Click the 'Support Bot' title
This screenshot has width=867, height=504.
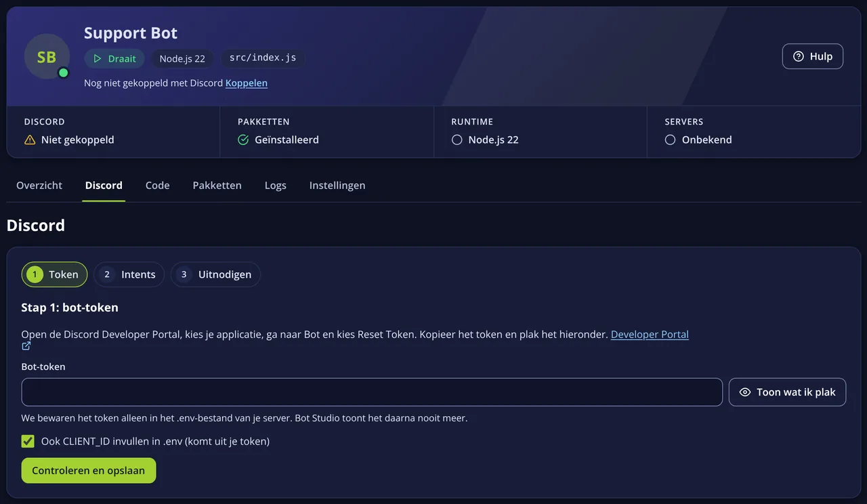pos(131,33)
